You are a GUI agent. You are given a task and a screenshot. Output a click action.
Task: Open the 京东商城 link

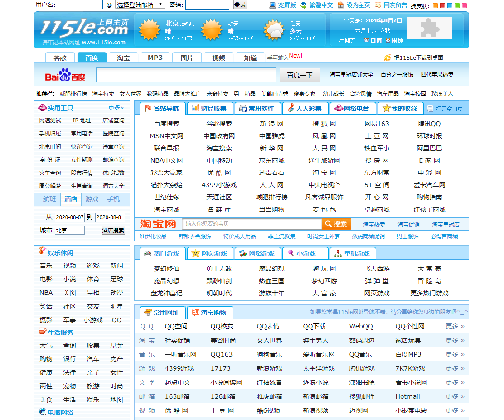click(271, 161)
